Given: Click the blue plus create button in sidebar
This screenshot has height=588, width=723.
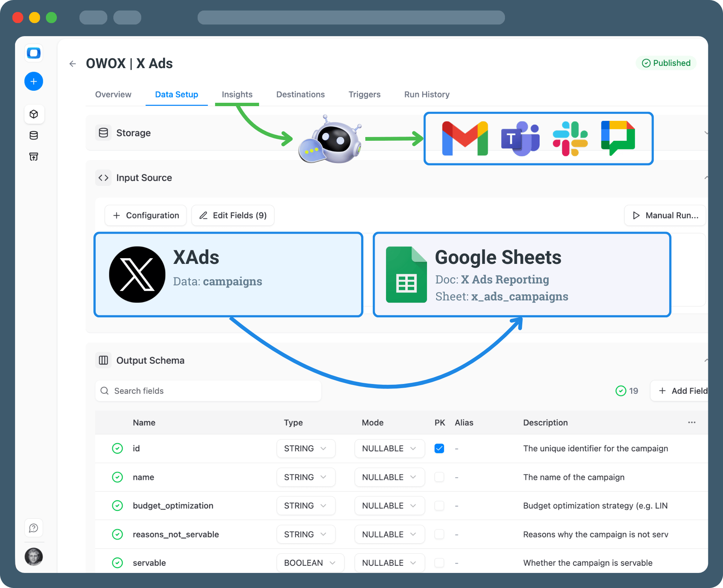Looking at the screenshot, I should coord(34,81).
